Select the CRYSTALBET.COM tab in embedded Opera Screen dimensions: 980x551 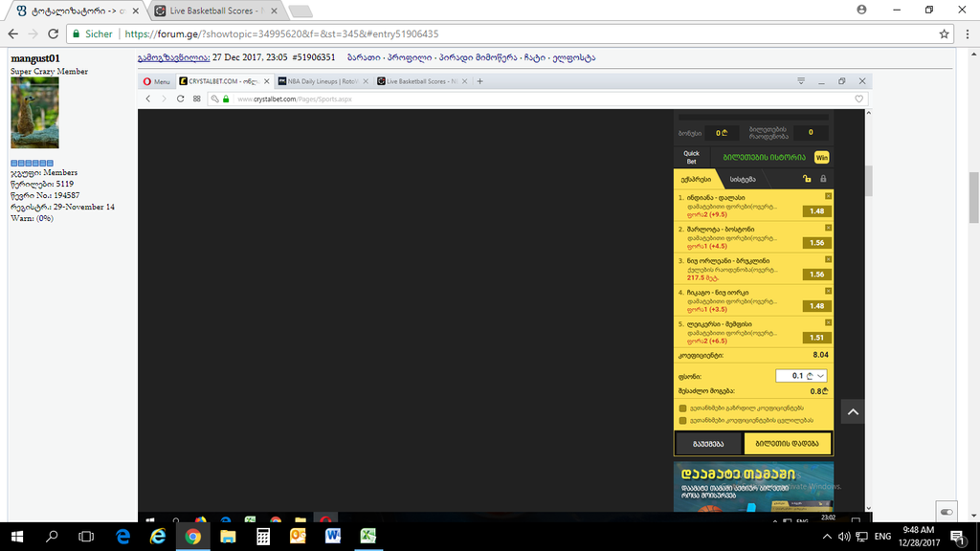(x=220, y=81)
